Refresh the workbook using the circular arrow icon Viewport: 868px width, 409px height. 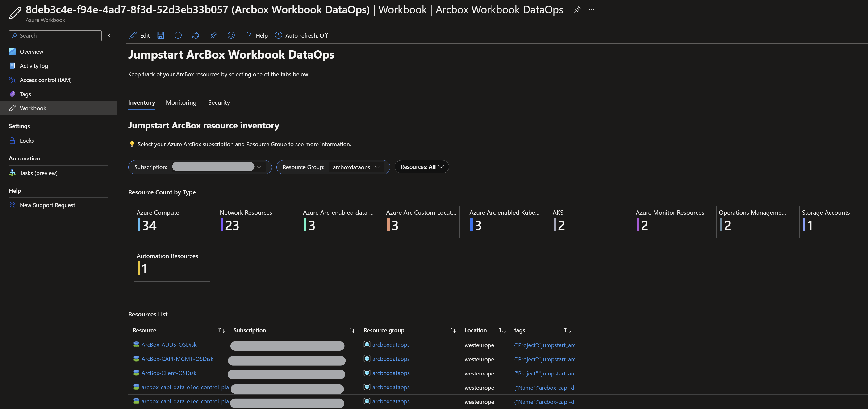178,35
